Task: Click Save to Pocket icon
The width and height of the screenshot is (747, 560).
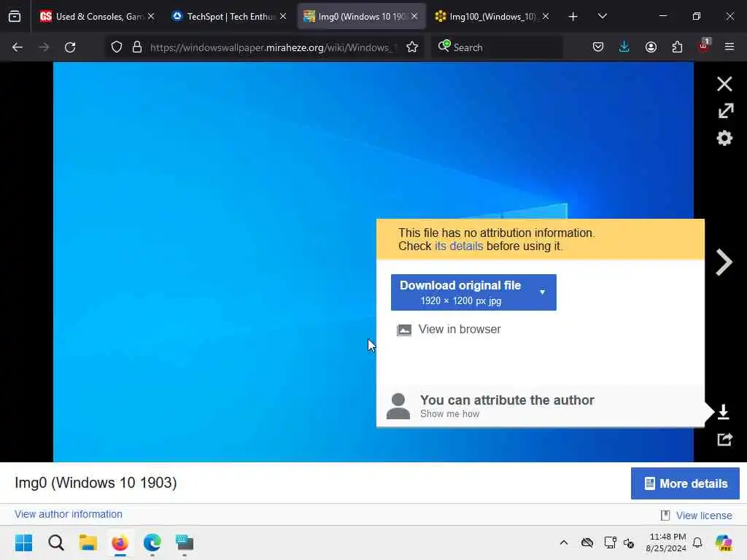Action: (x=598, y=47)
